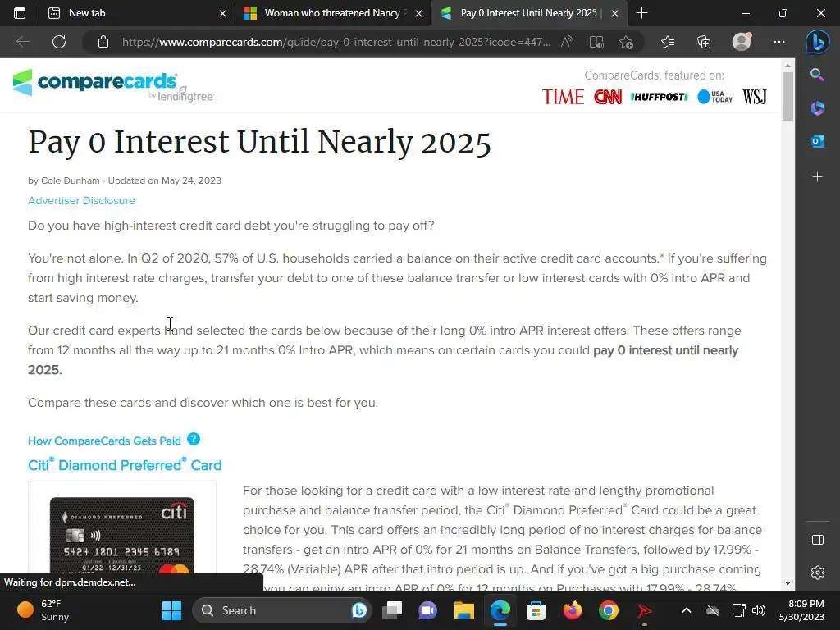Add this page to favorites
The width and height of the screenshot is (840, 630).
pos(626,42)
